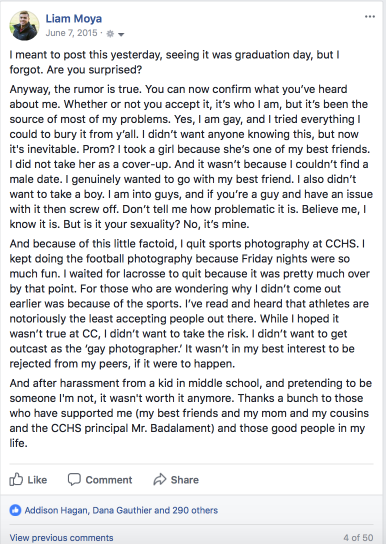
Task: Expand View previous comments
Action: point(61,538)
